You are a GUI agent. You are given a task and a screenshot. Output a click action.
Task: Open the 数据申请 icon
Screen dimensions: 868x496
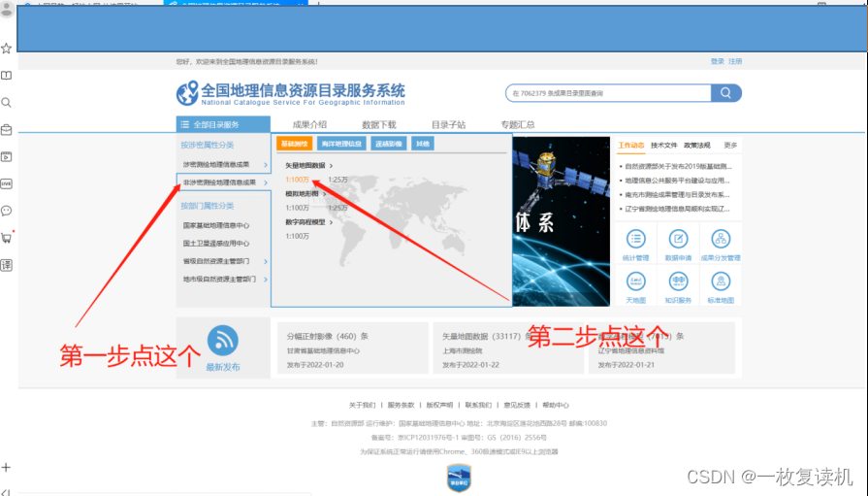click(x=678, y=240)
